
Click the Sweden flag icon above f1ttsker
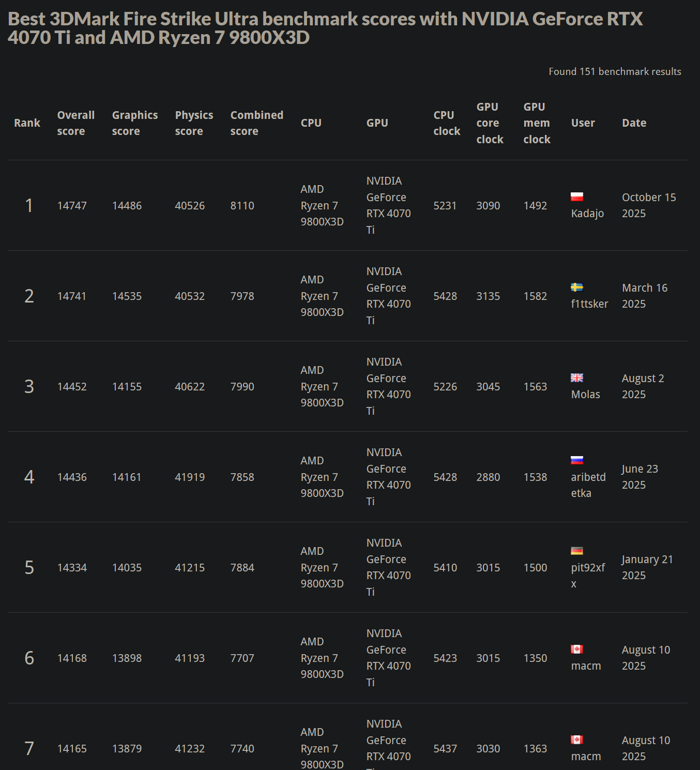(x=576, y=288)
